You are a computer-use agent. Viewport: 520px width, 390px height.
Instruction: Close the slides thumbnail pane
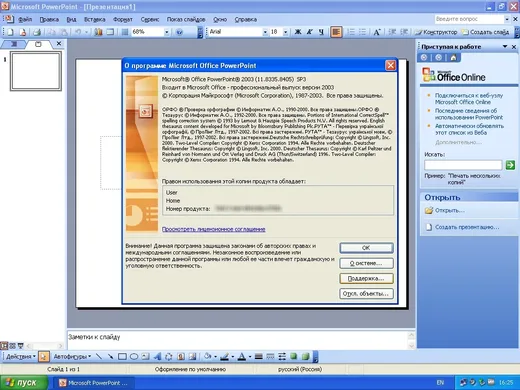(x=59, y=44)
